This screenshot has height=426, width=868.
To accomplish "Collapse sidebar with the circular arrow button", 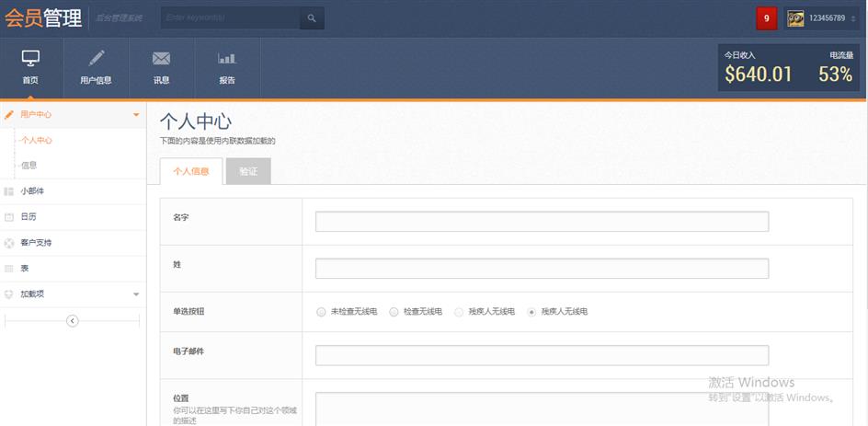I will [x=73, y=320].
